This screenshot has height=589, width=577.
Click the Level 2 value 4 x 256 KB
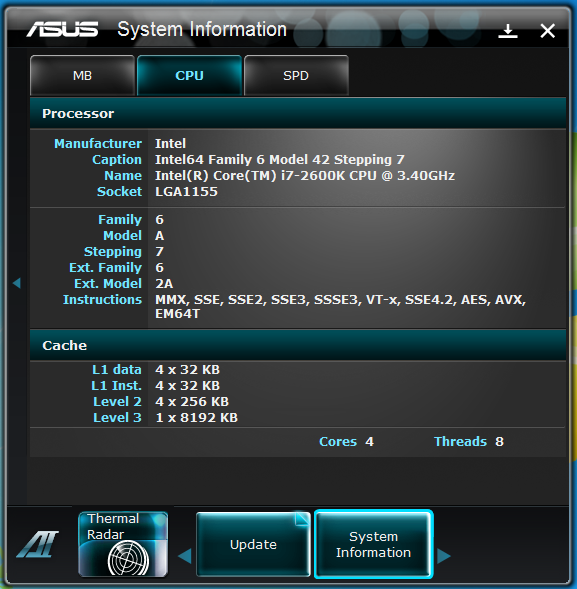(192, 402)
